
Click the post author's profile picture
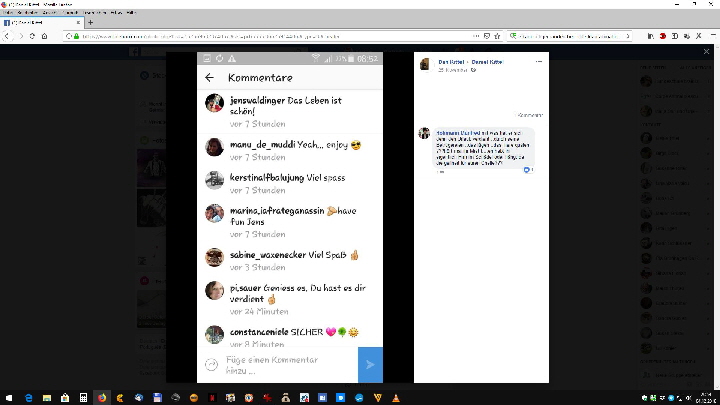tap(425, 65)
